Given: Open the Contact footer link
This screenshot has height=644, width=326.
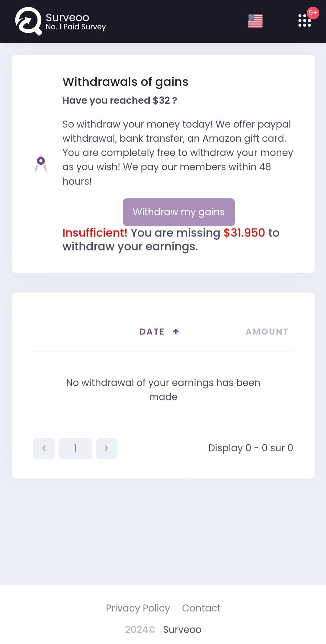Looking at the screenshot, I should (x=201, y=608).
